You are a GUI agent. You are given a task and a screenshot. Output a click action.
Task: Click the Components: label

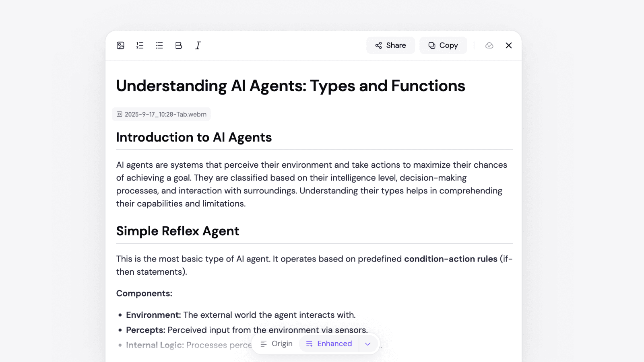point(144,294)
